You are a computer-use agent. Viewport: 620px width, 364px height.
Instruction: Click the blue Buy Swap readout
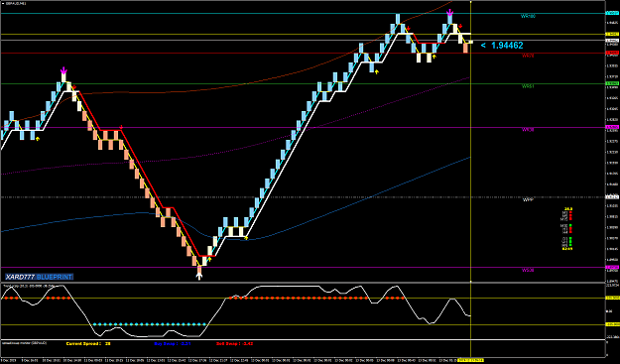[173, 344]
